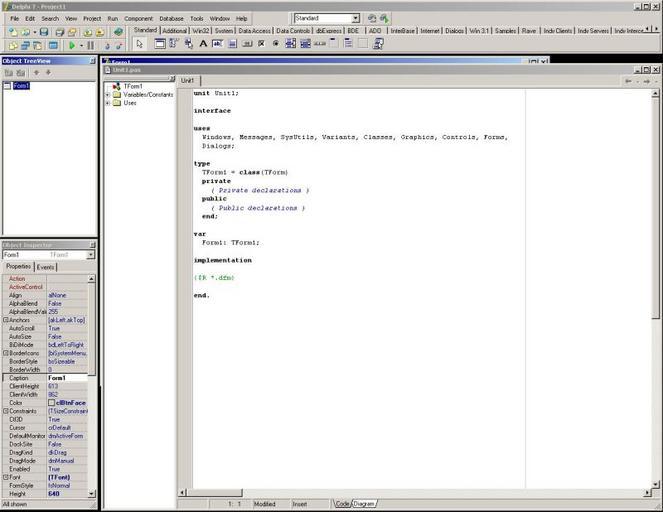
Task: Select the MainMenu component icon
Action: pos(174,44)
